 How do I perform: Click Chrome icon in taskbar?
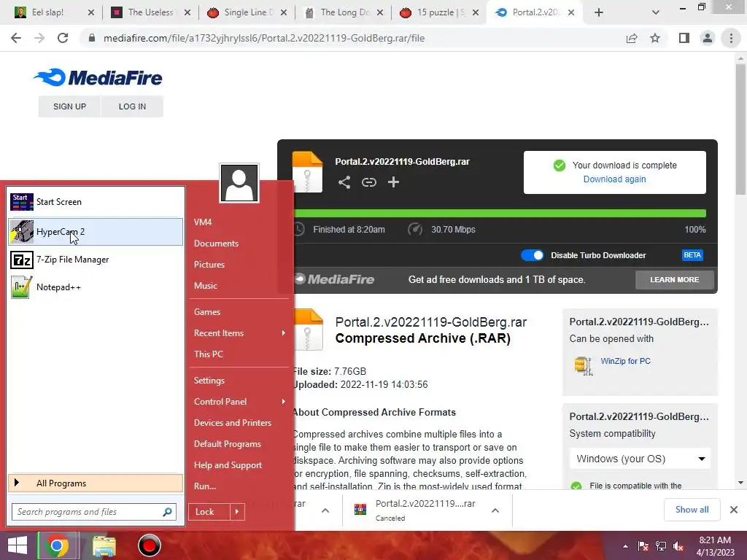coord(56,545)
